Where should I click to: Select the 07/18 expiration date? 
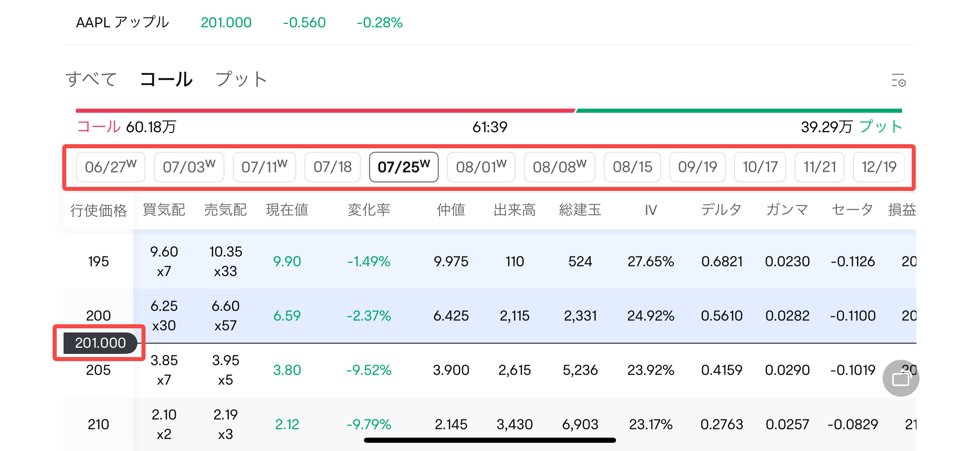tap(332, 167)
